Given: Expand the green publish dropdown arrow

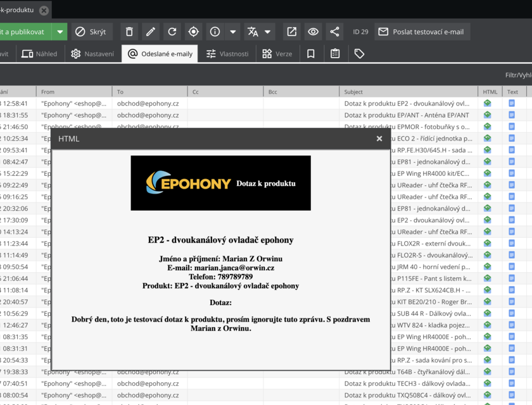Looking at the screenshot, I should point(60,32).
